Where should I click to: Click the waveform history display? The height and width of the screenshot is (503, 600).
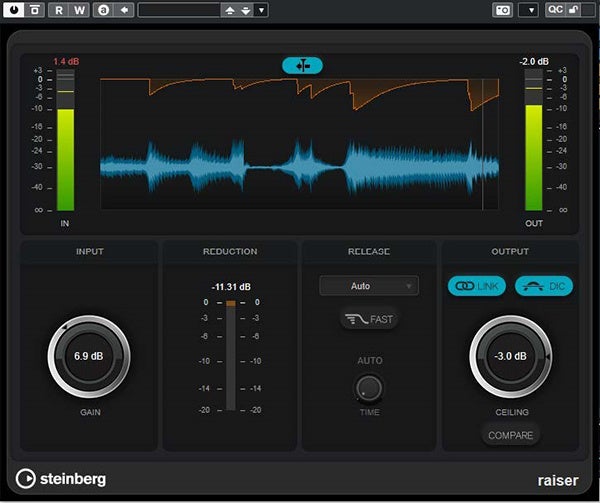[300, 144]
